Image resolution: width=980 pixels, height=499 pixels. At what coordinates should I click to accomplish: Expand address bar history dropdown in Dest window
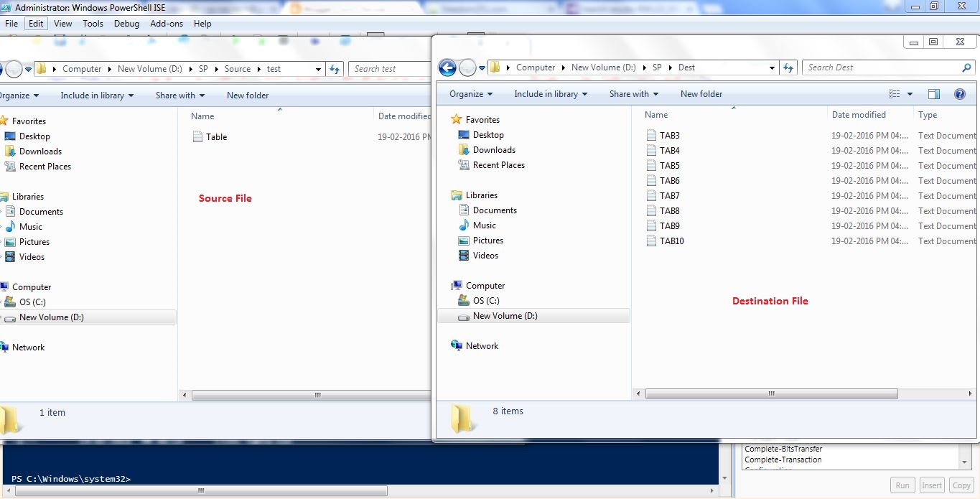click(x=773, y=67)
